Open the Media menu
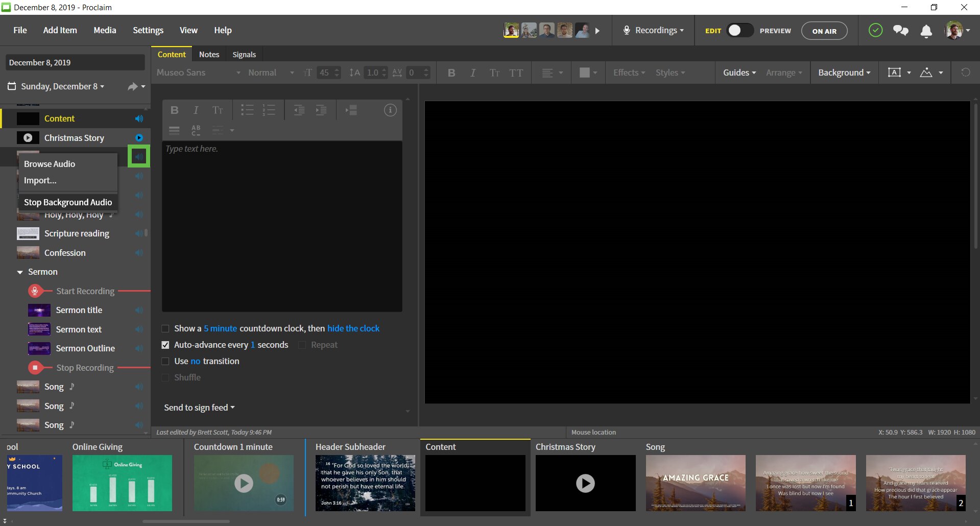This screenshot has height=526, width=980. (105, 30)
